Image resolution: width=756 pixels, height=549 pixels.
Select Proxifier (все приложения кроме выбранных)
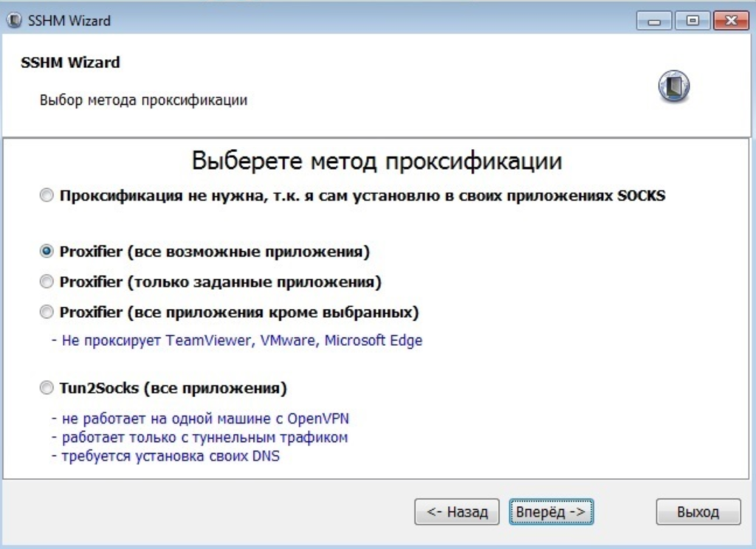coord(46,311)
